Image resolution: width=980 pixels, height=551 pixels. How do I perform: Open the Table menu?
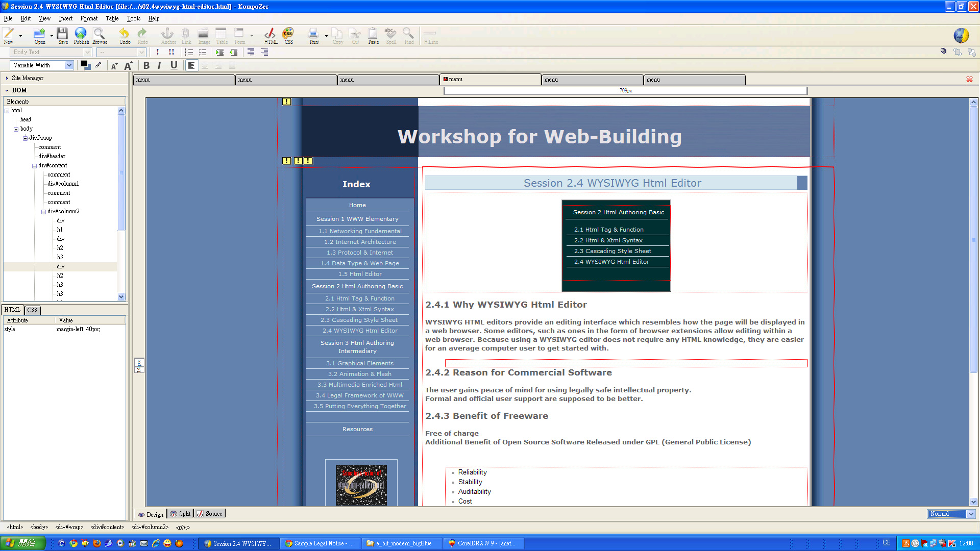click(112, 18)
